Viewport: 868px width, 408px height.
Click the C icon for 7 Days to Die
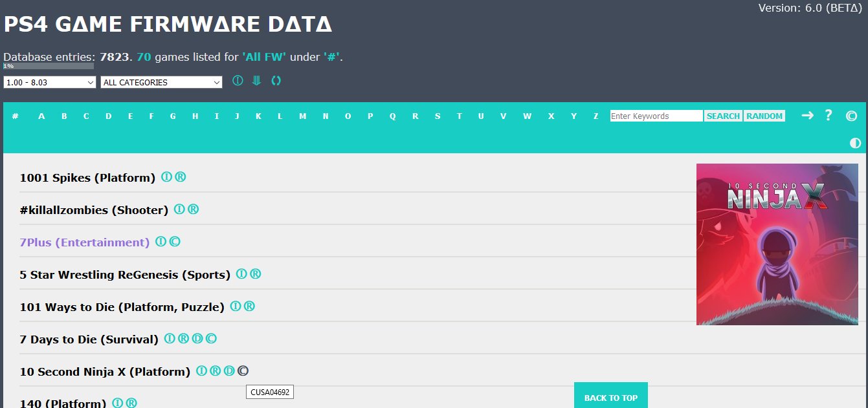point(210,338)
